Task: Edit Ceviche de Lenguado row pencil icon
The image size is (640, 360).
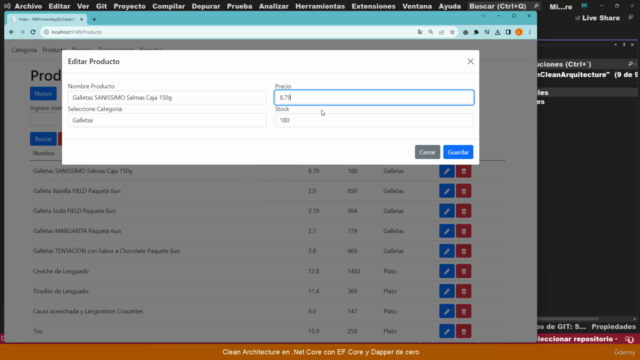Action: point(447,271)
